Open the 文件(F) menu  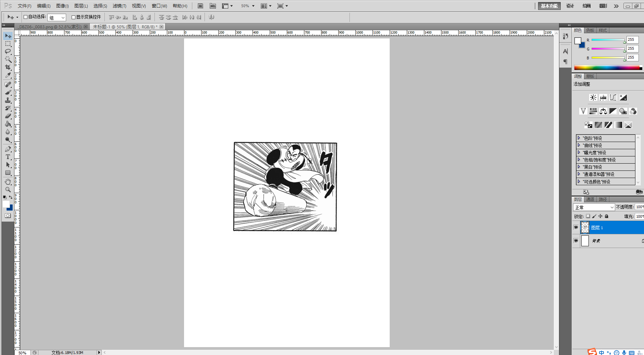24,6
